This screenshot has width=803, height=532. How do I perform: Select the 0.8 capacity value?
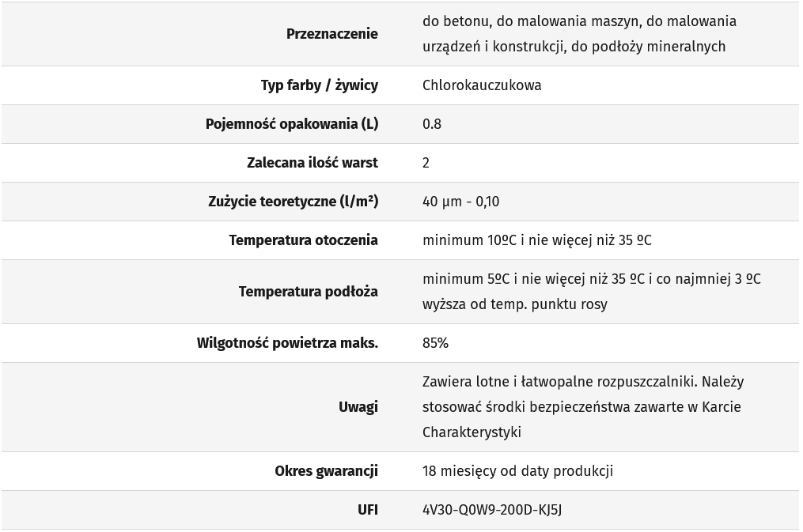(432, 124)
